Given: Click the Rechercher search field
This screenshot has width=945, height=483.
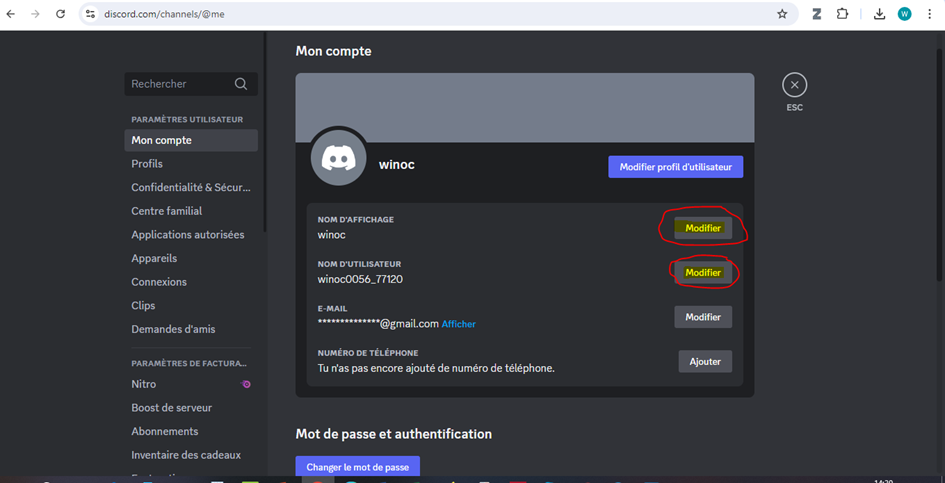Looking at the screenshot, I should click(x=178, y=84).
